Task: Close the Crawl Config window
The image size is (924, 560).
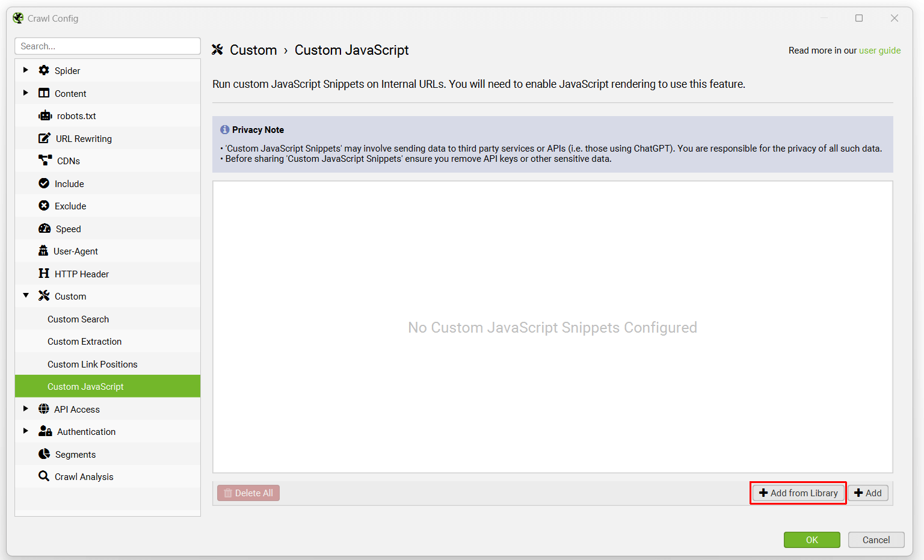Action: tap(895, 18)
